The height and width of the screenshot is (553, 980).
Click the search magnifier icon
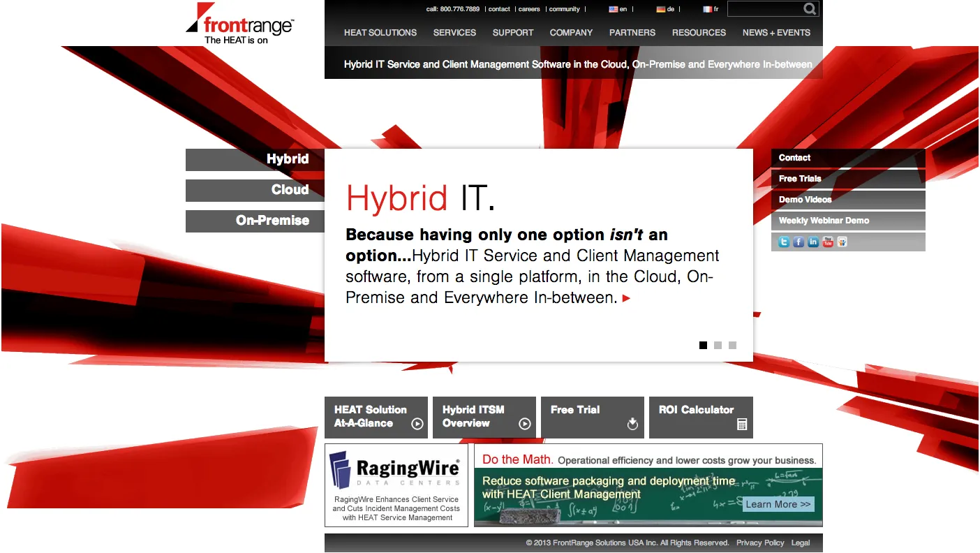pos(810,9)
